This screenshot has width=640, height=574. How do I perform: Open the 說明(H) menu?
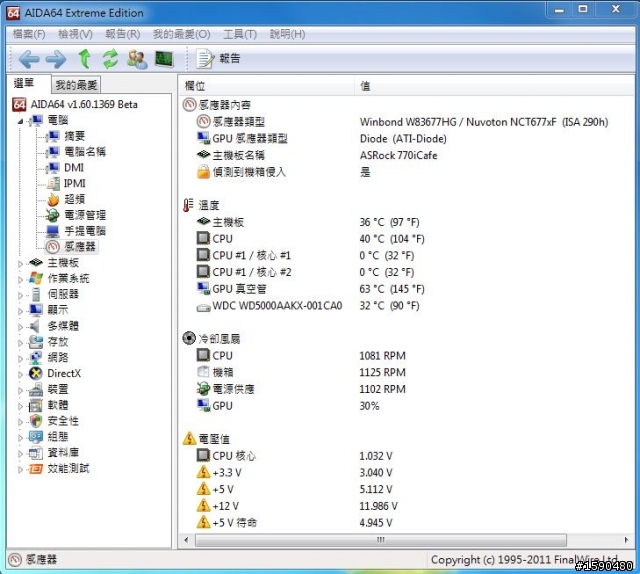coord(287,34)
